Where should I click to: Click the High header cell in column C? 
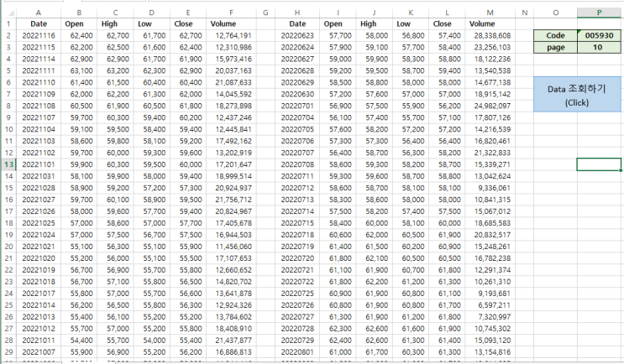115,23
